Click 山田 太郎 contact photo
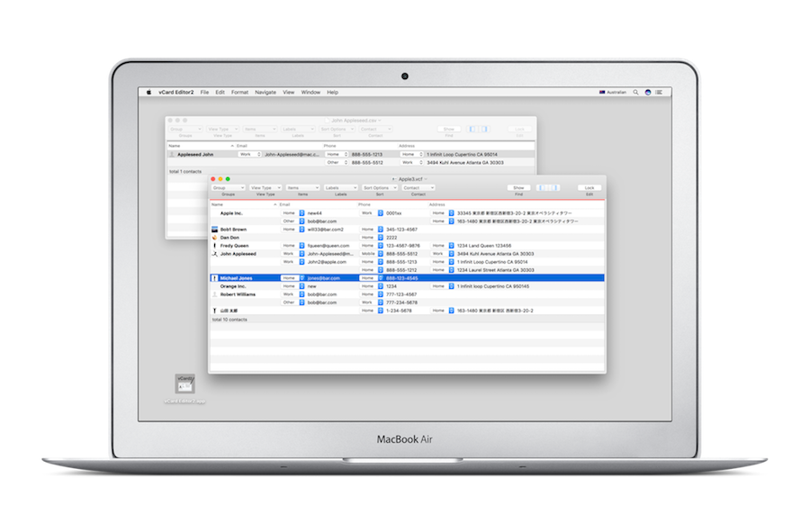 pyautogui.click(x=215, y=311)
